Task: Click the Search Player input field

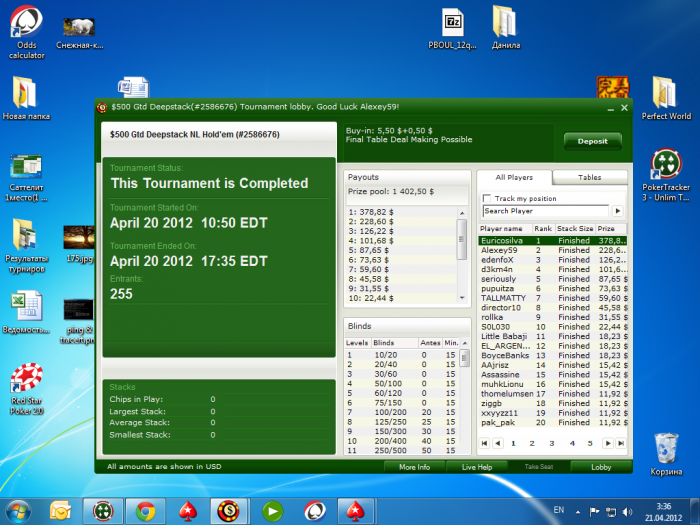Action: click(x=546, y=211)
